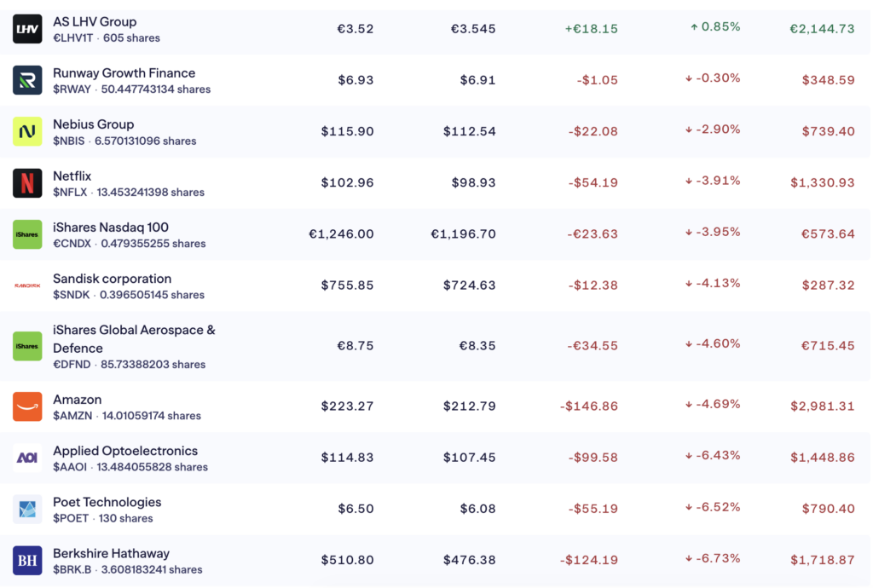Click the Sandisk corporation logo
The width and height of the screenshot is (873, 588).
pyautogui.click(x=27, y=285)
